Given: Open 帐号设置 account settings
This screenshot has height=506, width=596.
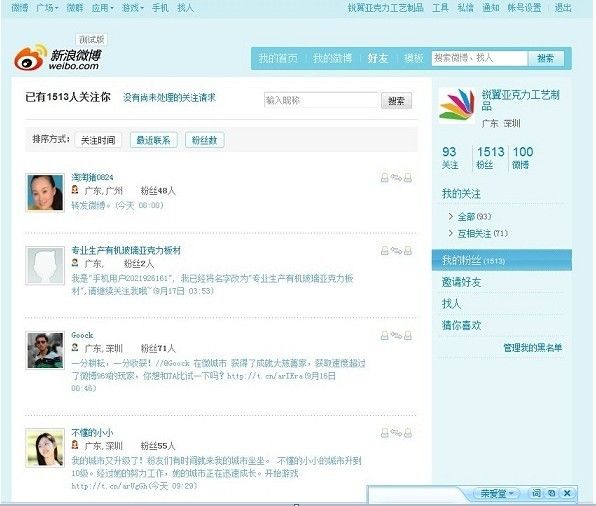Looking at the screenshot, I should pos(524,8).
